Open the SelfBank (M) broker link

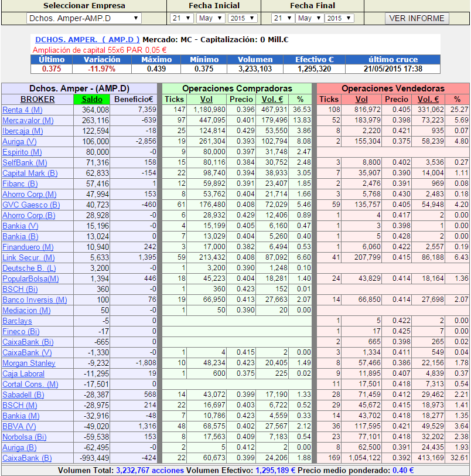(x=25, y=163)
